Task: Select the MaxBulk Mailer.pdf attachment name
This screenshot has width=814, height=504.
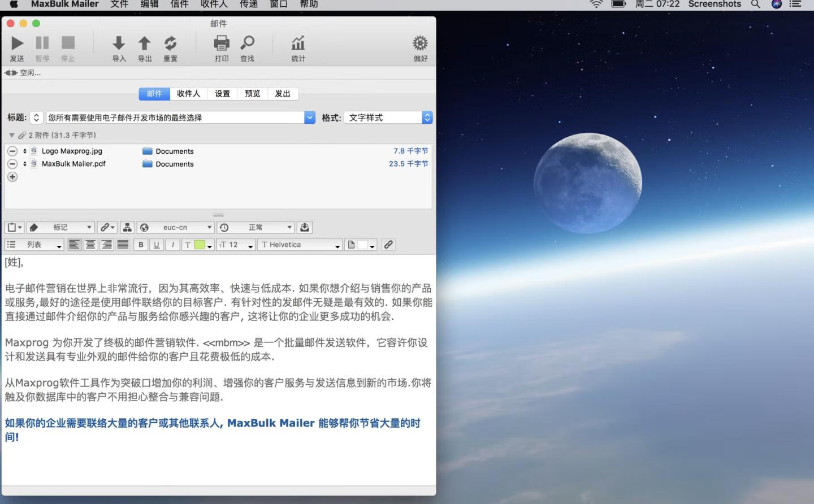Action: click(73, 164)
